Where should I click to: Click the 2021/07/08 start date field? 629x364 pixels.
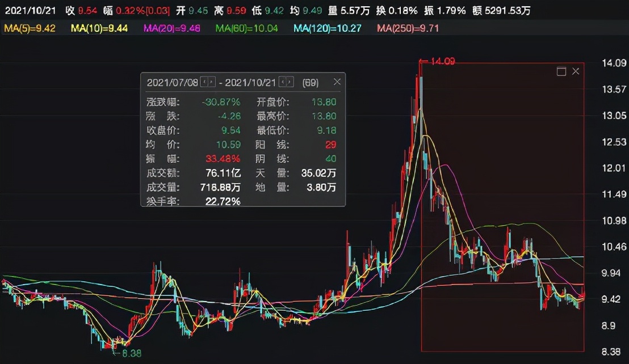172,83
